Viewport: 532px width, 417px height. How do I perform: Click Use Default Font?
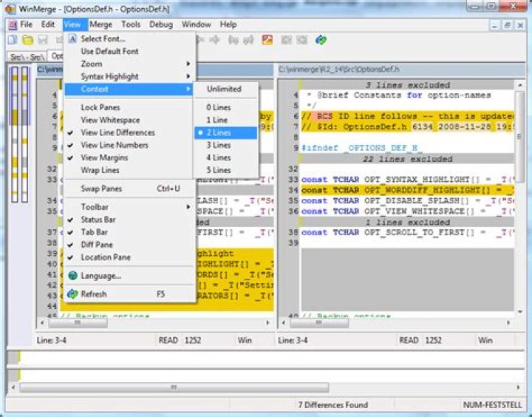point(128,51)
